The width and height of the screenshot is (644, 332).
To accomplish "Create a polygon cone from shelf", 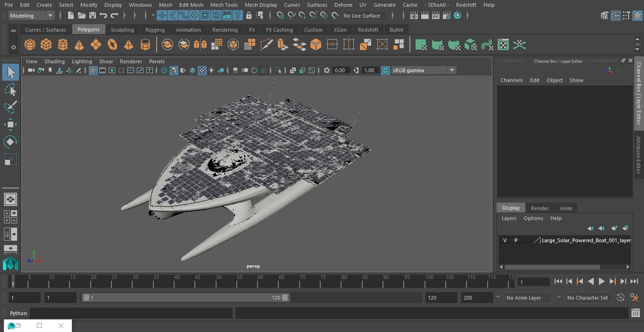I will [x=79, y=45].
